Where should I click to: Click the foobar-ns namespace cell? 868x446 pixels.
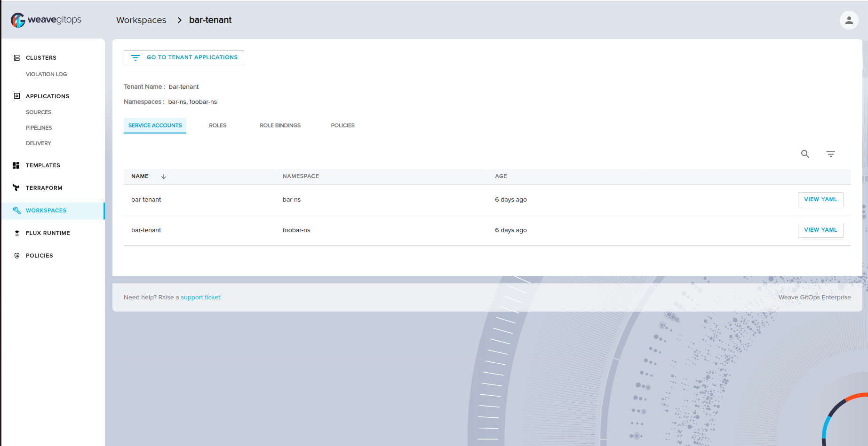[x=296, y=230]
